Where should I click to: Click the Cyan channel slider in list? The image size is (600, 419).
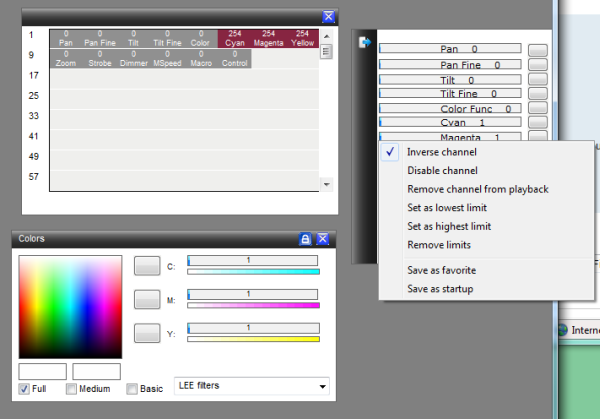[450, 122]
